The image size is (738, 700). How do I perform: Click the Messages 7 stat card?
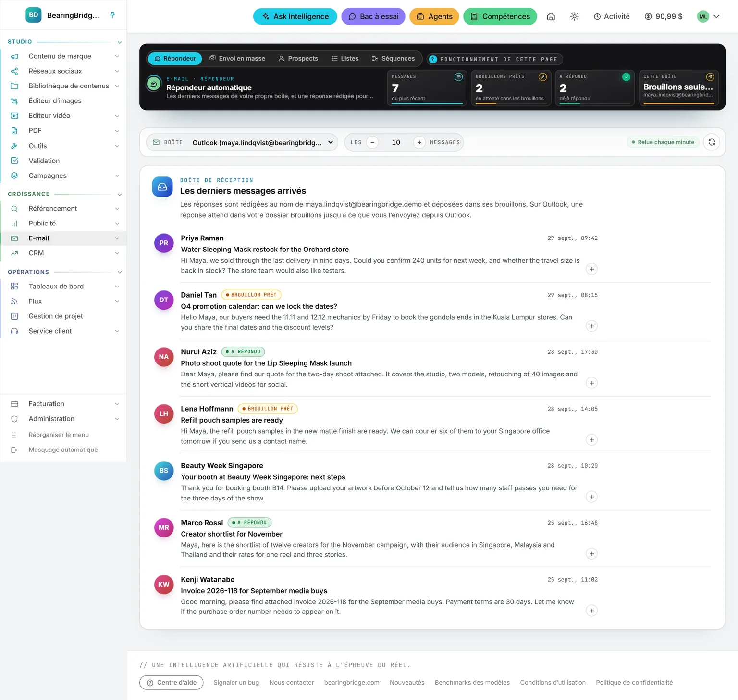click(427, 87)
